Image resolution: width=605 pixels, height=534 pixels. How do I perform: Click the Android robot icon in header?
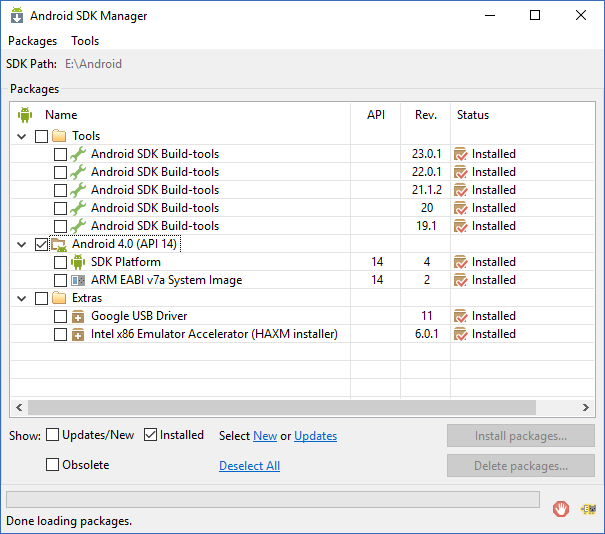(25, 115)
